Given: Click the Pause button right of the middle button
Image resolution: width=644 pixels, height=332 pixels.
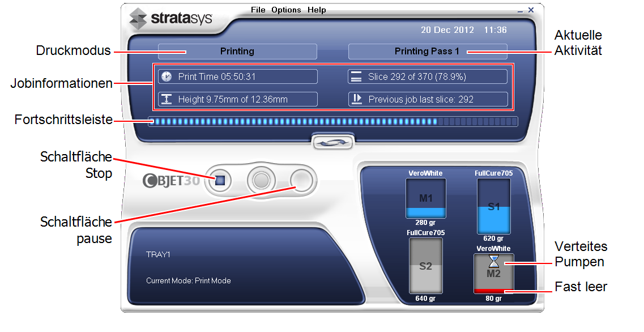Looking at the screenshot, I should 301,180.
